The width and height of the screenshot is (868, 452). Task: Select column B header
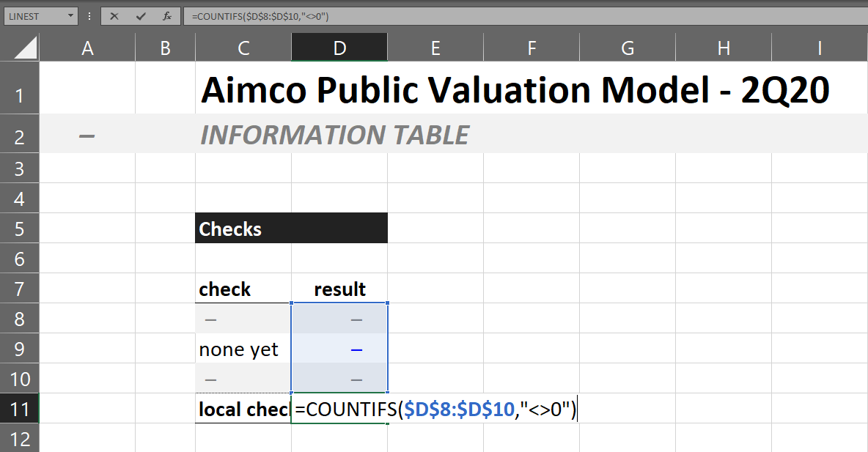coord(166,48)
